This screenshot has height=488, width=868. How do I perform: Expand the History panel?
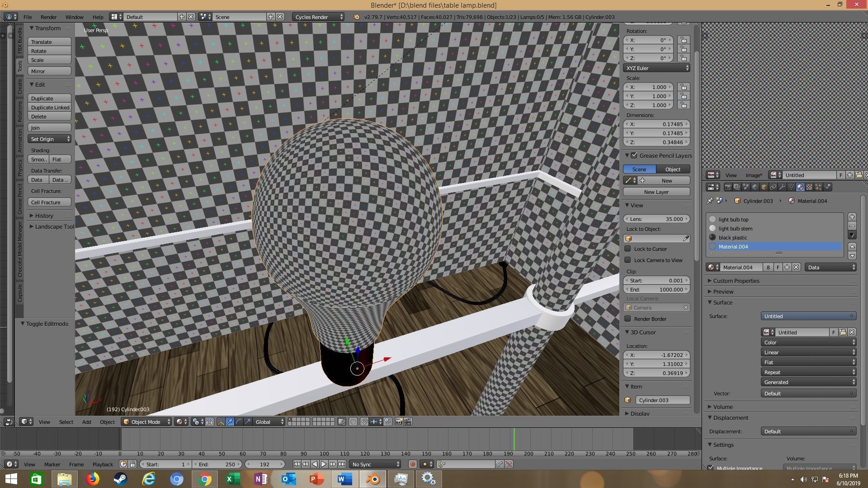point(44,216)
